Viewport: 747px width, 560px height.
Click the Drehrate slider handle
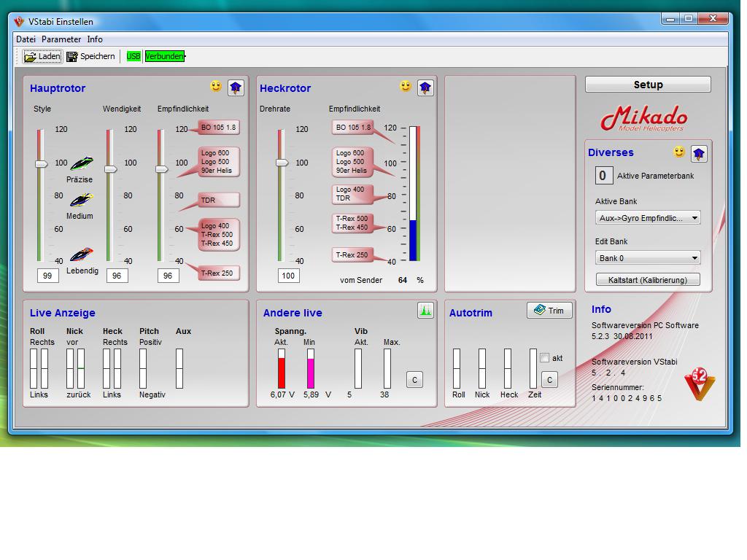[x=282, y=163]
